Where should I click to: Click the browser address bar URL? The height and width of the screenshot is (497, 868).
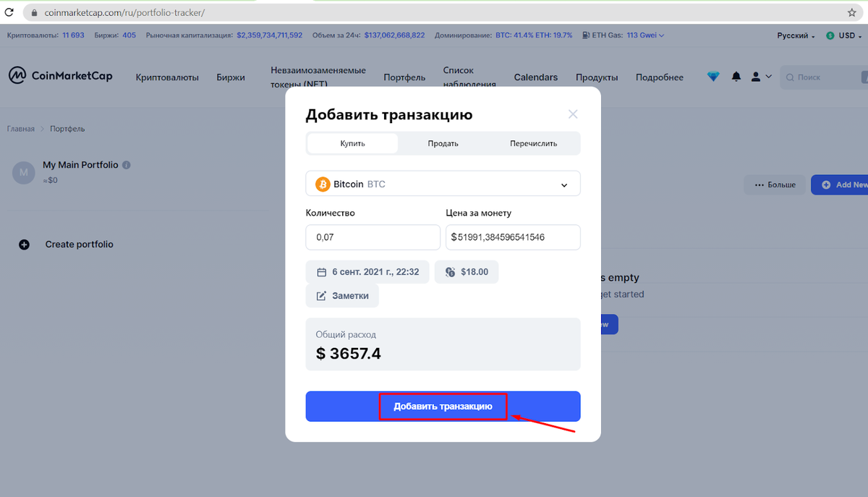(124, 13)
